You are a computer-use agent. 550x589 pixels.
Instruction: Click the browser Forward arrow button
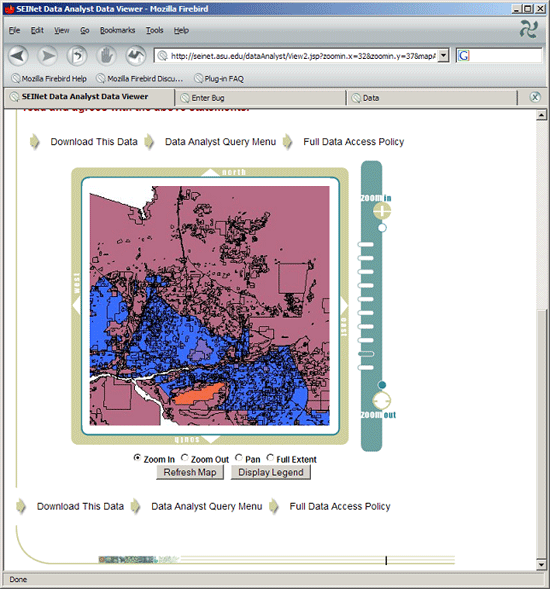tap(47, 56)
